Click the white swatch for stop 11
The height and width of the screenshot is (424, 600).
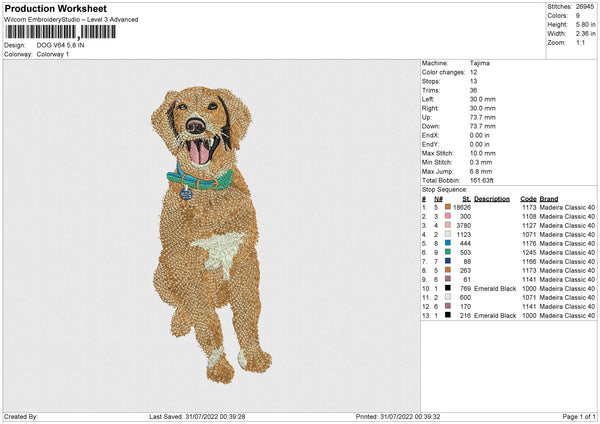pyautogui.click(x=450, y=297)
